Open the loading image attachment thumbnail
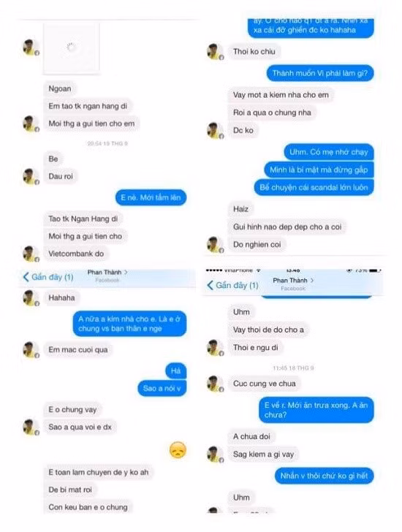The image size is (402, 532). pyautogui.click(x=71, y=47)
